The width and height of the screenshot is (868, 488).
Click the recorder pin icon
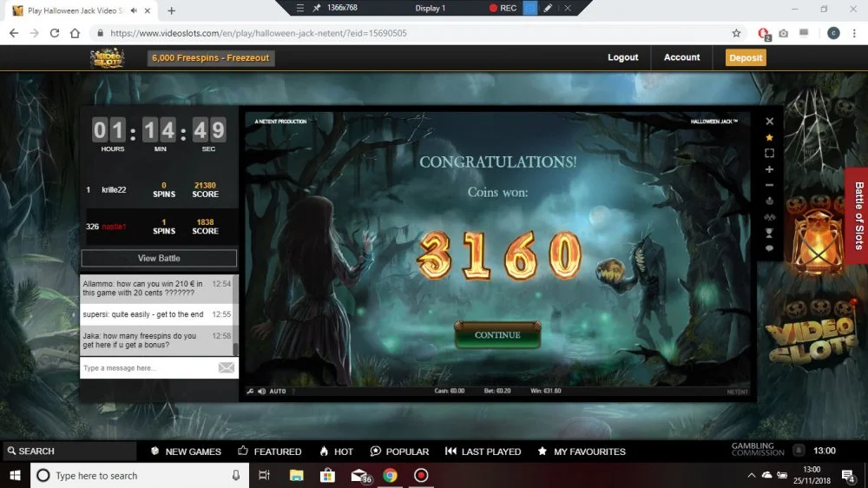[x=316, y=8]
